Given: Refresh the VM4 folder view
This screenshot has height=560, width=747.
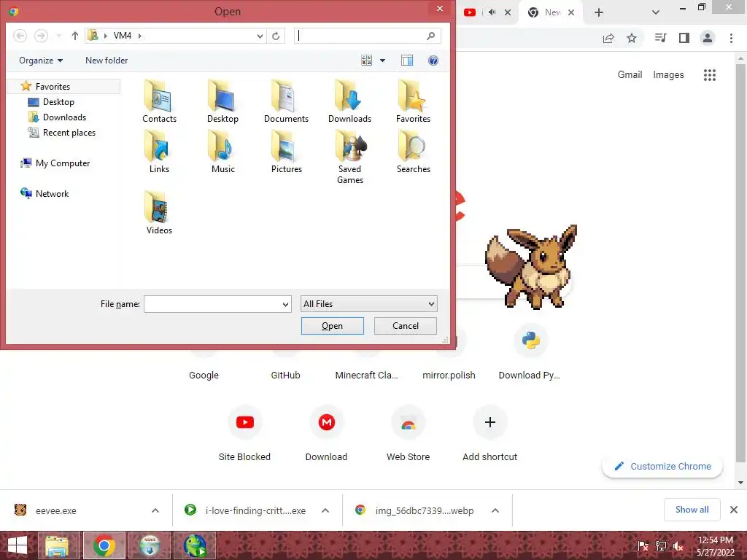Looking at the screenshot, I should point(276,36).
